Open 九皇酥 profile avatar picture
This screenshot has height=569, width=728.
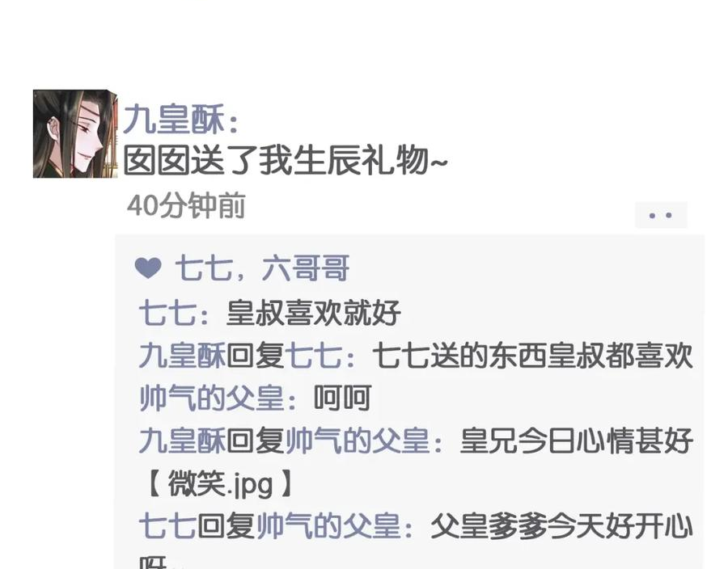tap(75, 134)
